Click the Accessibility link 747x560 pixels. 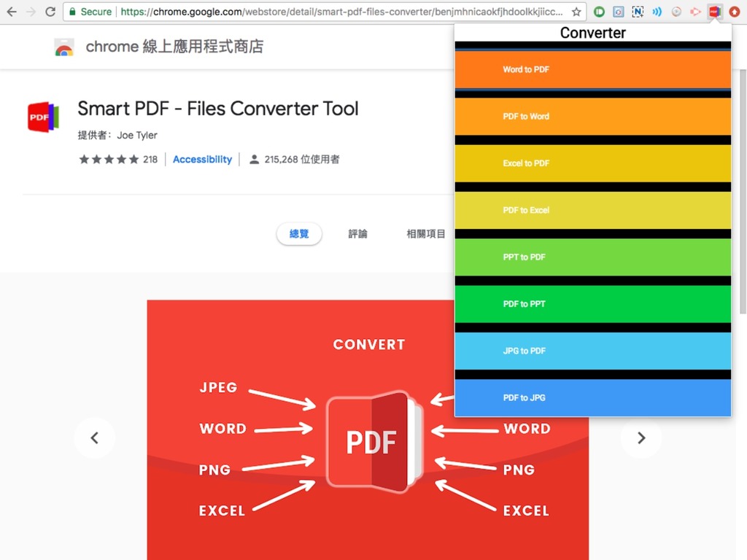coord(202,159)
